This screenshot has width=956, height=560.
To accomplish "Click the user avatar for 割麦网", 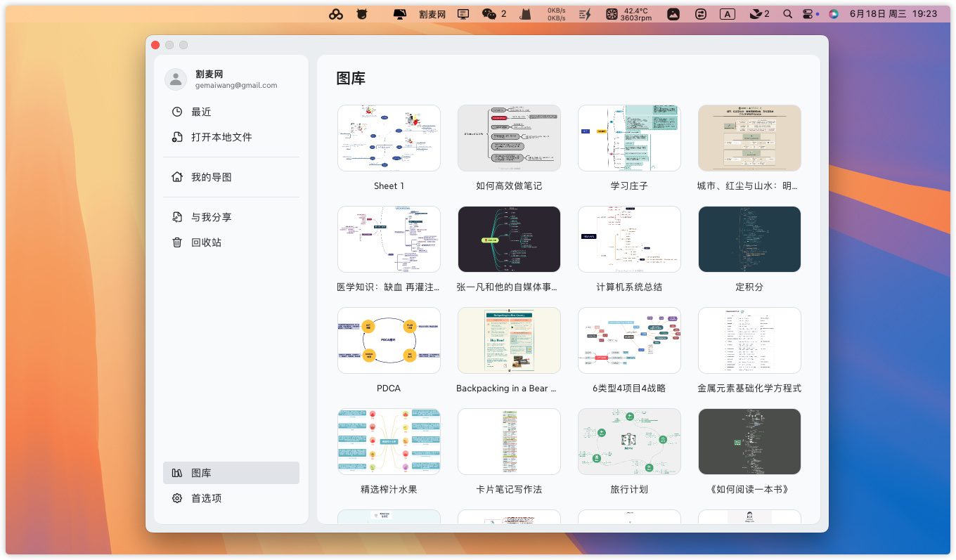I will pos(176,79).
